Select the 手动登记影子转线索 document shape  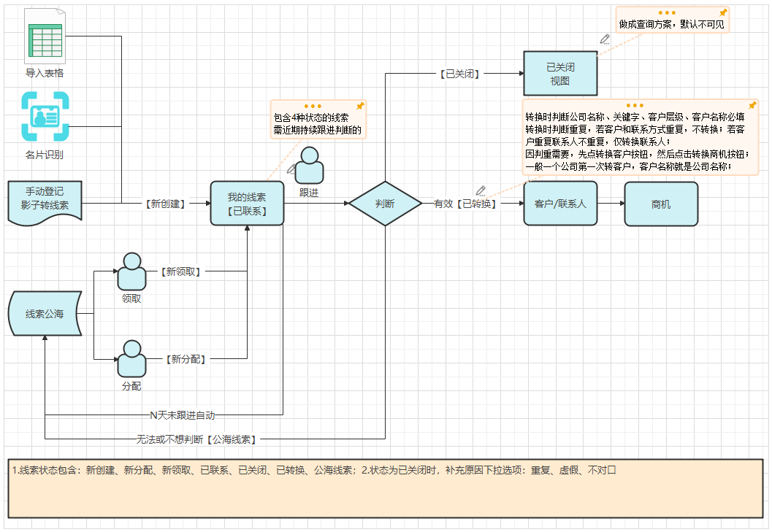45,199
